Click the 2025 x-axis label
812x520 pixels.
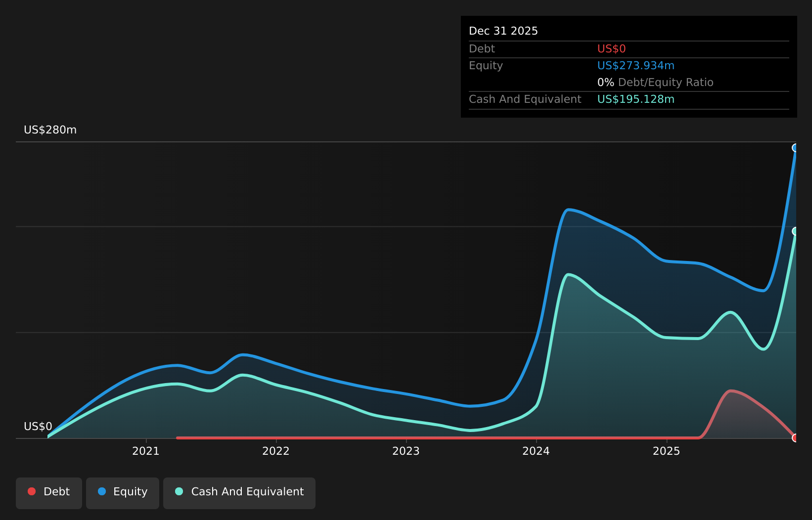click(x=667, y=451)
